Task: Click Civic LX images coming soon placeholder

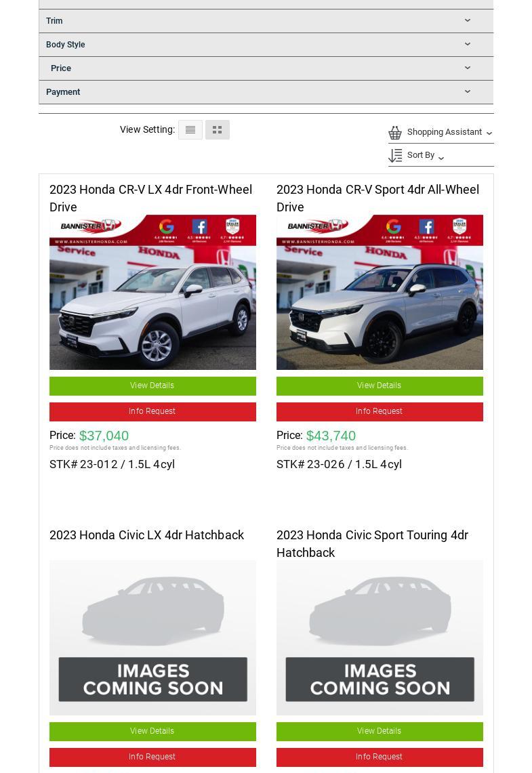Action: click(152, 638)
